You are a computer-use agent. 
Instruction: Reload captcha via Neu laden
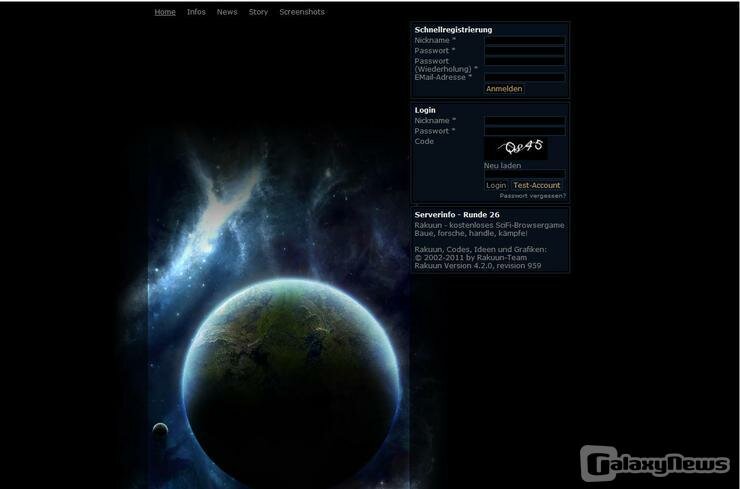point(502,166)
